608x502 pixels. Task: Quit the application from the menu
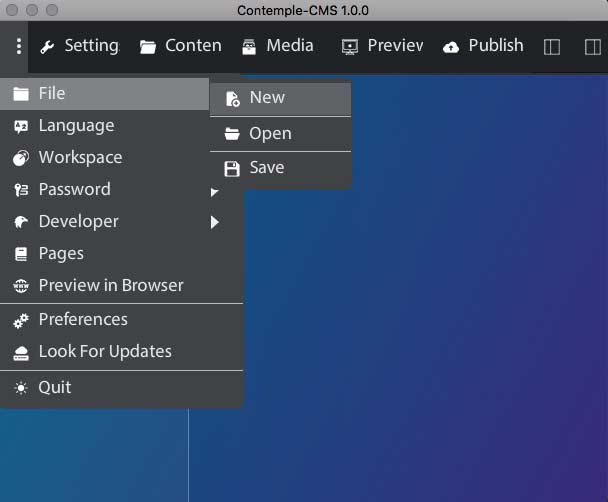55,387
